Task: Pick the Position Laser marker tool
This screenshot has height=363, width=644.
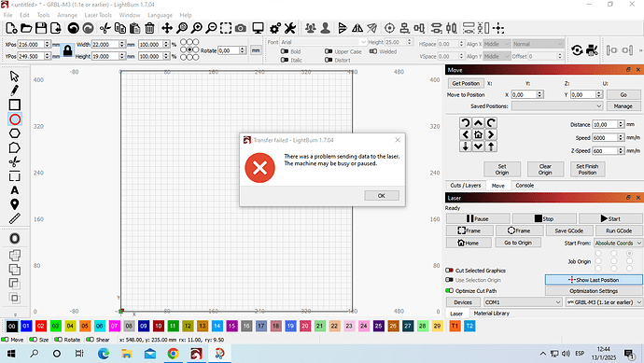Action: coord(15,204)
